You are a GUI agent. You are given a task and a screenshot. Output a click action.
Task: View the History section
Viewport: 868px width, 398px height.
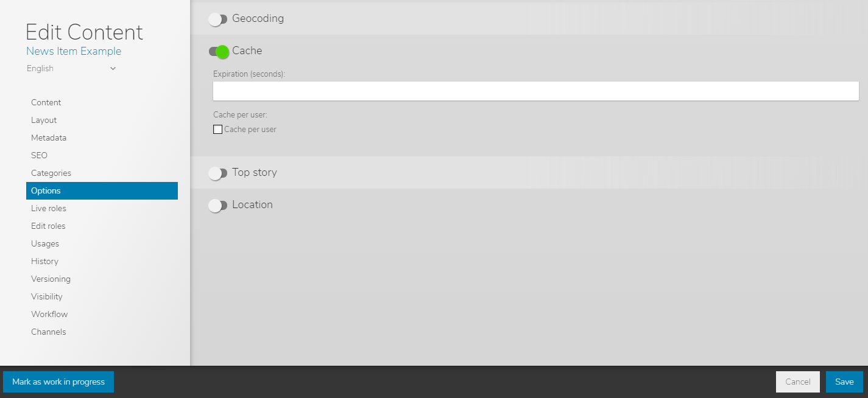(45, 262)
